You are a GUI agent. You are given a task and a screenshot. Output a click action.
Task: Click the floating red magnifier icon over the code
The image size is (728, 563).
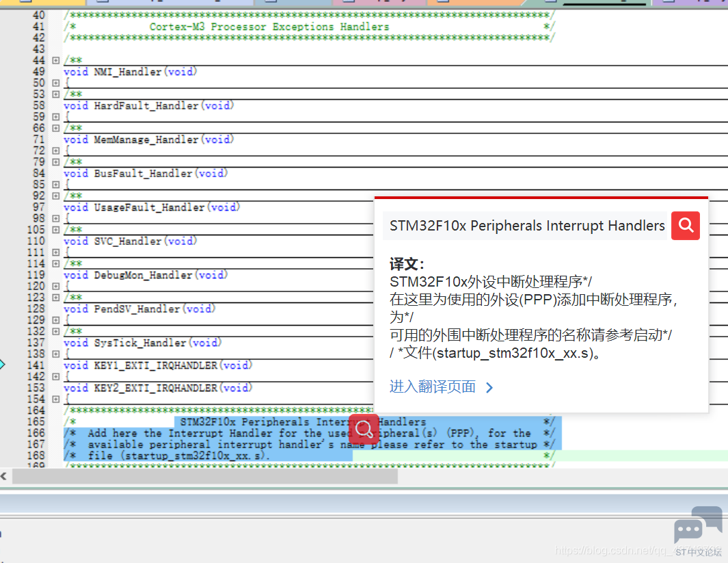click(x=364, y=429)
